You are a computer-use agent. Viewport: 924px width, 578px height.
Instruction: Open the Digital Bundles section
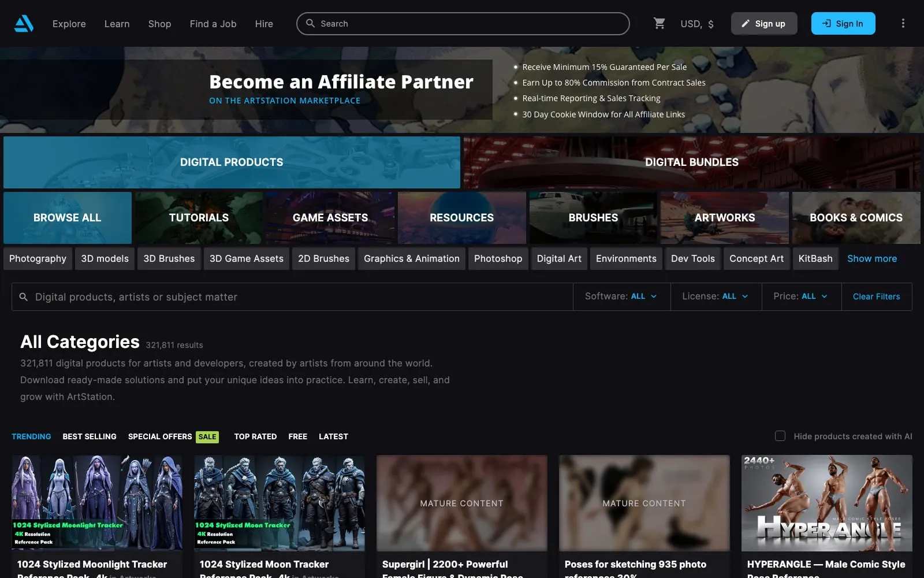pos(692,162)
